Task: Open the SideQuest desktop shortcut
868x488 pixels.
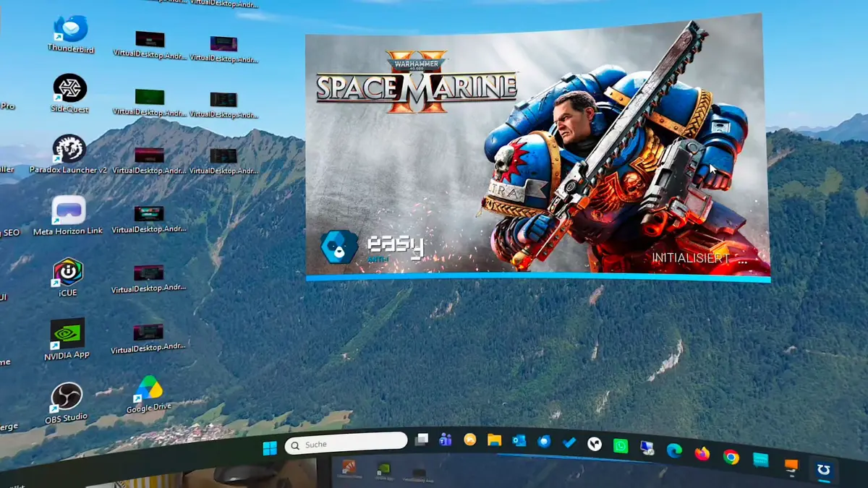Action: tap(70, 95)
